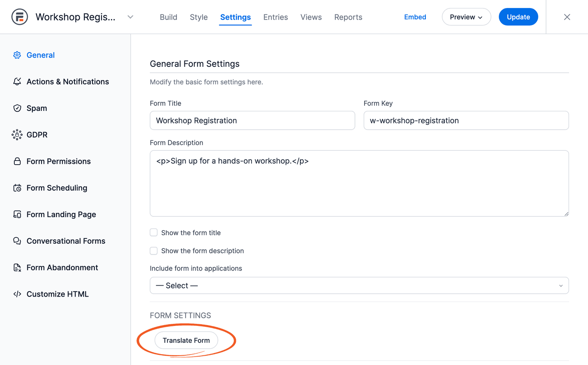Click into the Form Title field
Viewport: 588px width, 365px height.
click(x=252, y=121)
